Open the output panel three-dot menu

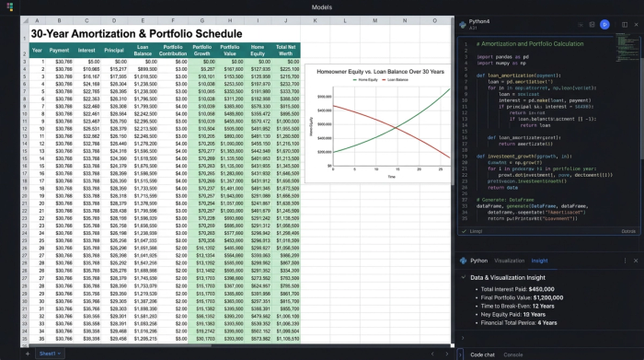(625, 261)
